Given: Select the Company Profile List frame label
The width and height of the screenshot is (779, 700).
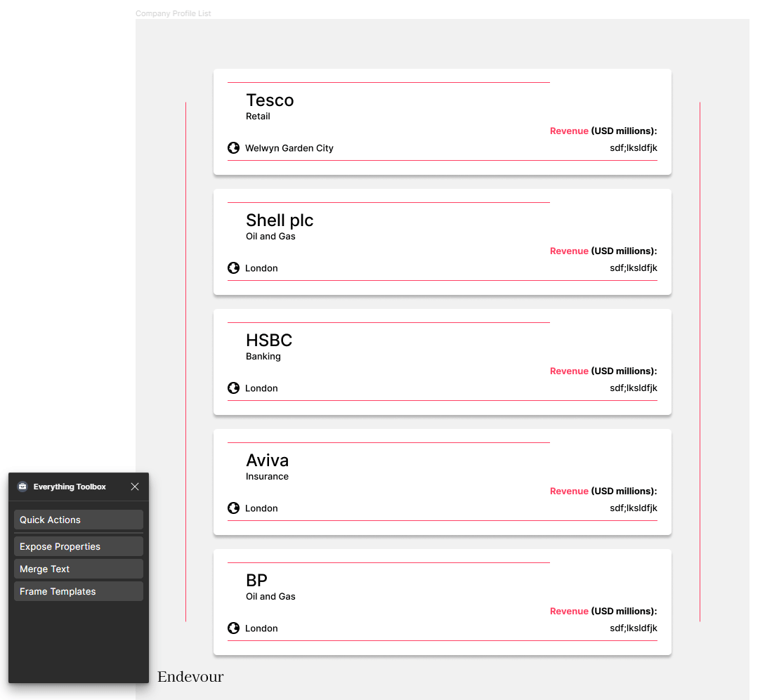Looking at the screenshot, I should (173, 13).
